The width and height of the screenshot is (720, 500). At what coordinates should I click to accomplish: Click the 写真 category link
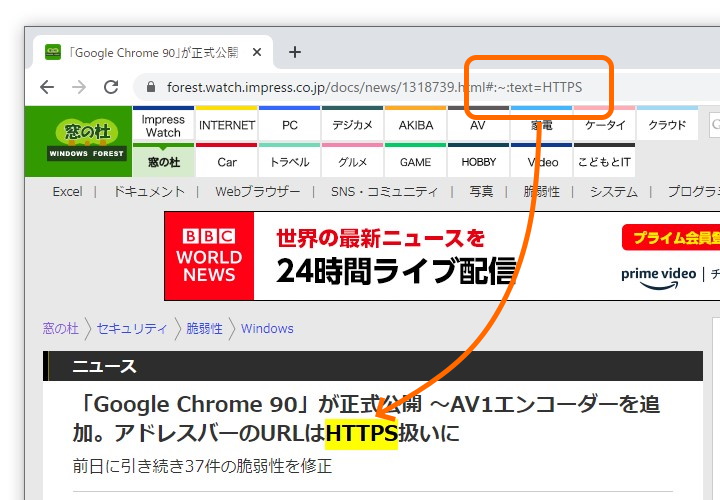point(481,191)
